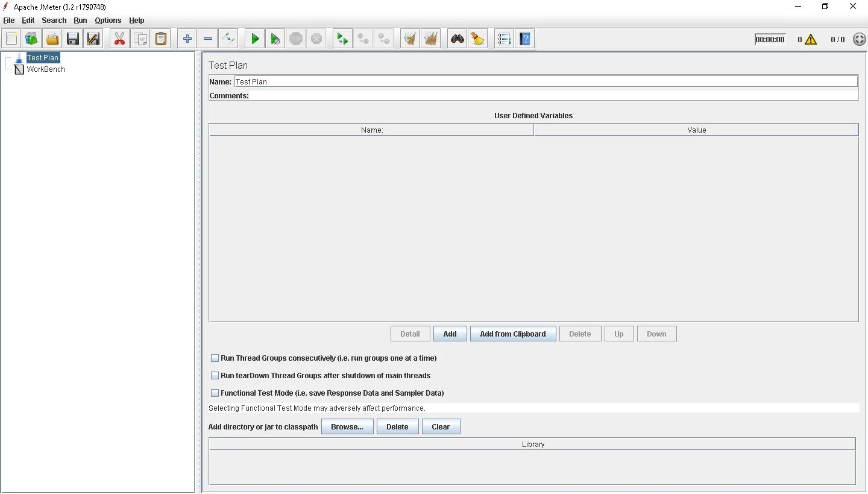Image resolution: width=868 pixels, height=494 pixels.
Task: Enable Run Thread Groups consecutively checkbox
Action: click(215, 358)
